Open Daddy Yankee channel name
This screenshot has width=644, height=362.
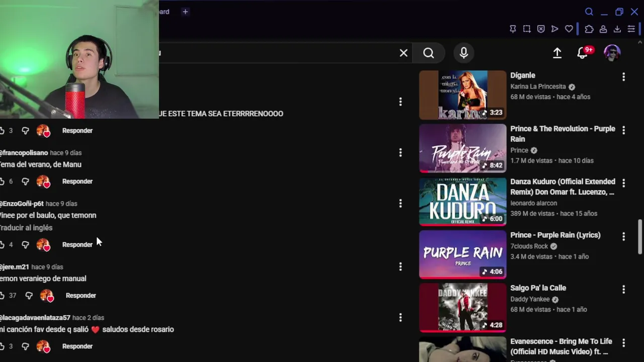[x=530, y=299]
